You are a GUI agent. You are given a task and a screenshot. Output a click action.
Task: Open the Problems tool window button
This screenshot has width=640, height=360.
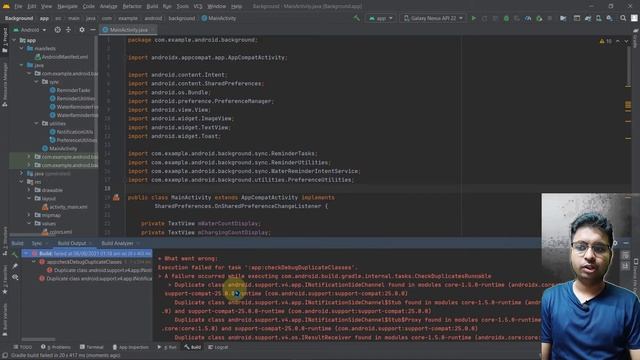[x=56, y=347]
